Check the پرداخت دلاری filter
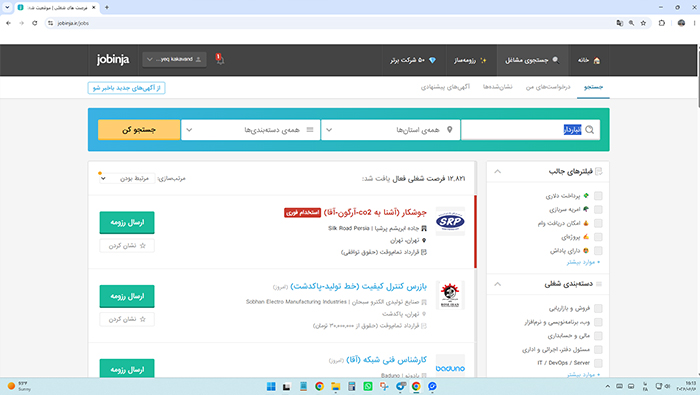The height and width of the screenshot is (395, 700). (x=598, y=195)
